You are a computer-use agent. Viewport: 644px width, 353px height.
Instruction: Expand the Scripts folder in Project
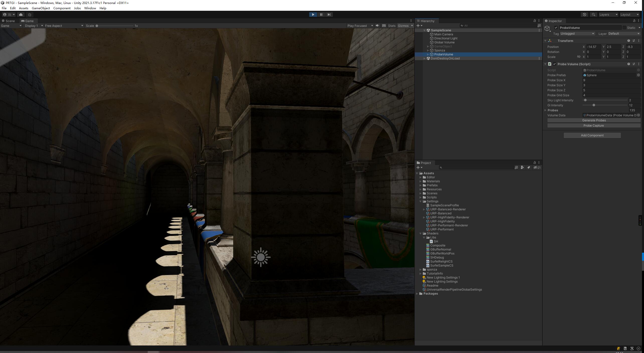click(x=421, y=197)
